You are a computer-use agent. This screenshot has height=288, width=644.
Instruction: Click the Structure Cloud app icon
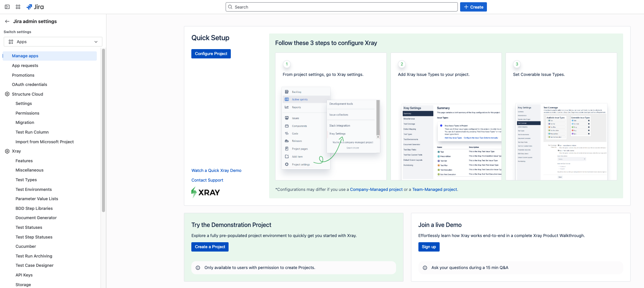(7, 94)
